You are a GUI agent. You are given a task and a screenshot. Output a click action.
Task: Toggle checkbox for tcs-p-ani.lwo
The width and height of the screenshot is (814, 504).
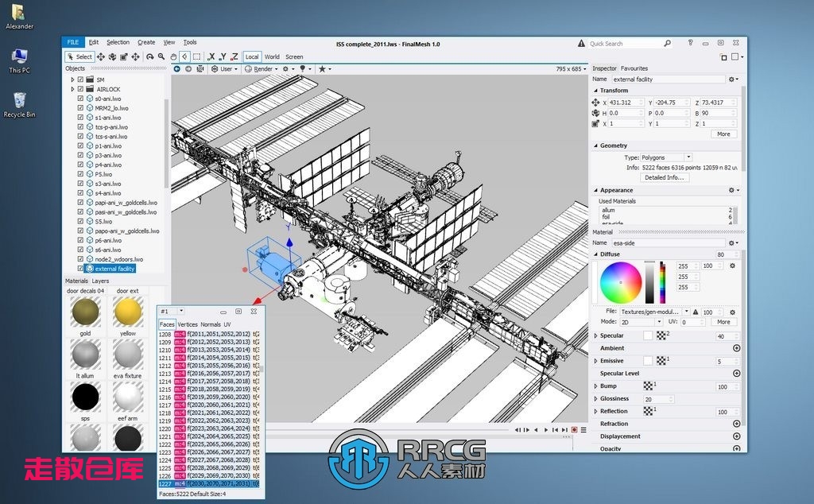tap(80, 126)
